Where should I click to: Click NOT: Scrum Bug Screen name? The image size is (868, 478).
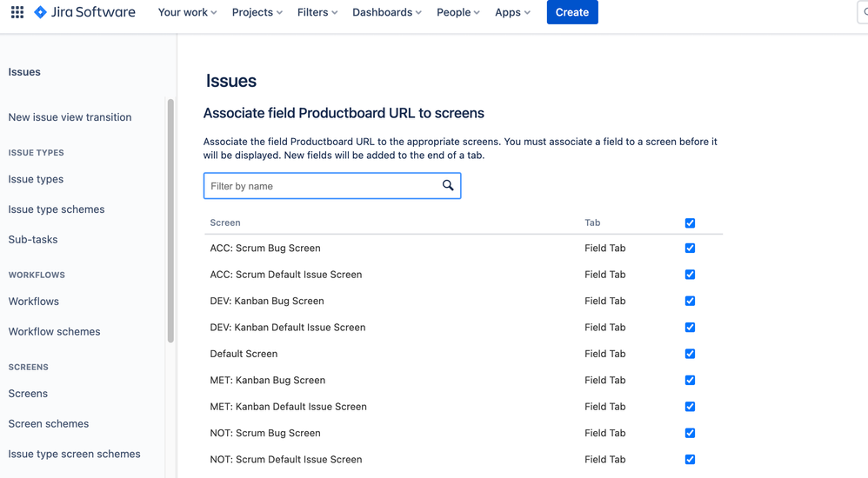click(265, 433)
